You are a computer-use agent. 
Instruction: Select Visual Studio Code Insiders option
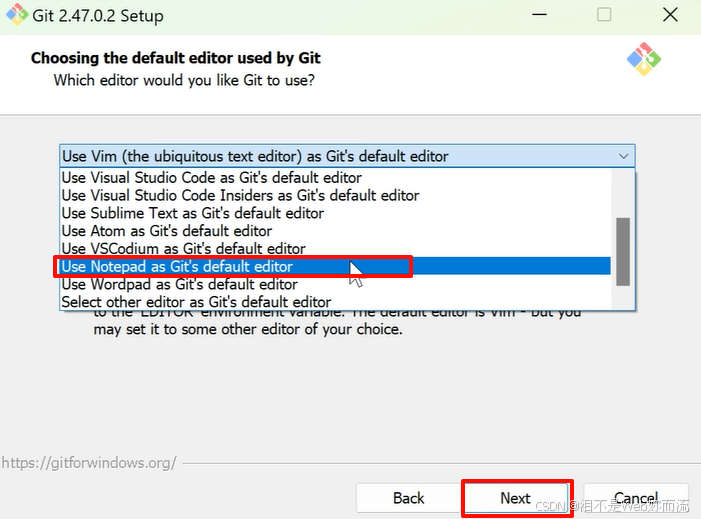(336, 196)
